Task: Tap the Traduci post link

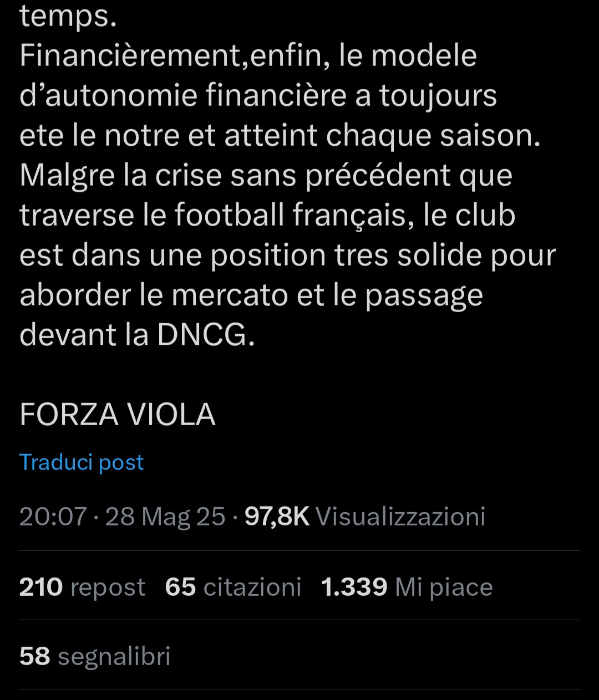Action: 82,462
